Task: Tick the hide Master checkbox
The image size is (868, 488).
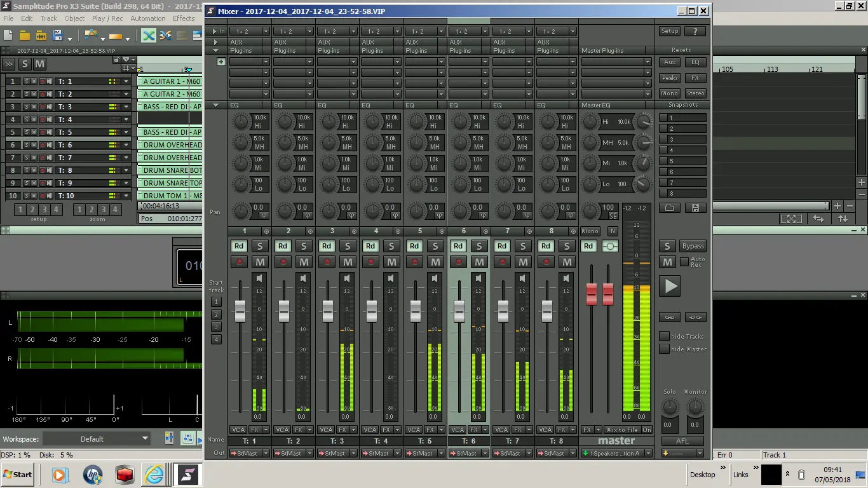Action: click(x=665, y=349)
